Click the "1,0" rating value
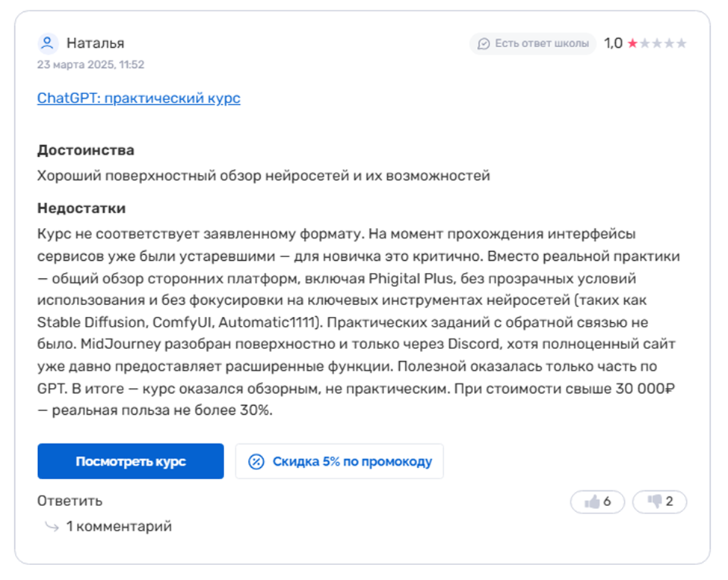 point(613,43)
